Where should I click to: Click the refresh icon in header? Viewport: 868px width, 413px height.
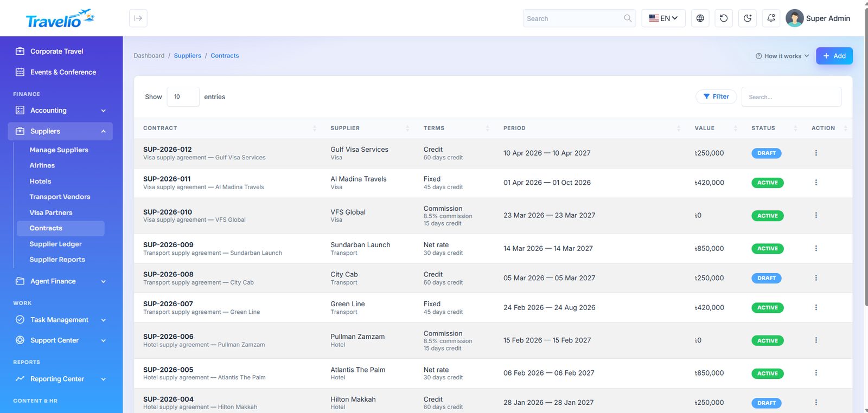coord(724,18)
